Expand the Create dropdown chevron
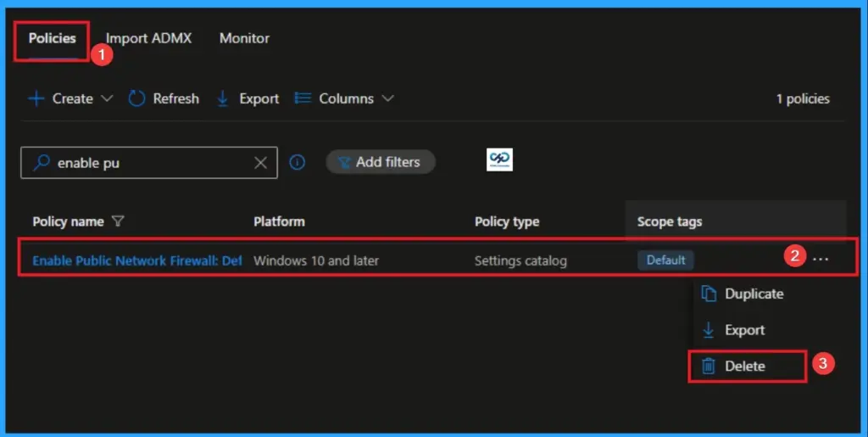The width and height of the screenshot is (868, 437). (107, 98)
